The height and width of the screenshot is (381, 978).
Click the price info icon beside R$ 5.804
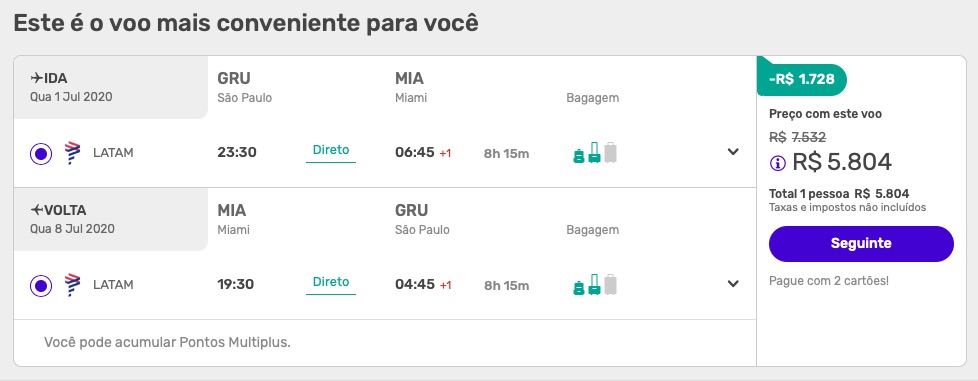click(x=778, y=163)
